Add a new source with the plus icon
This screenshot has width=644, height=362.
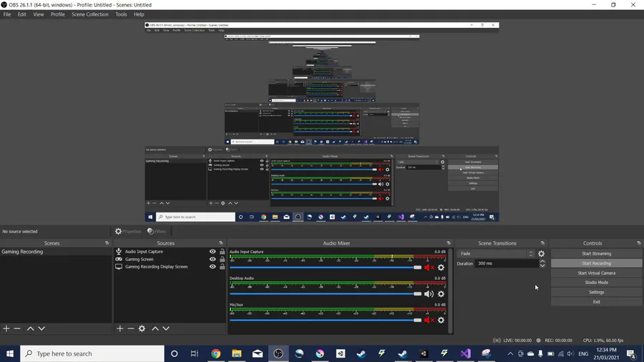click(119, 328)
